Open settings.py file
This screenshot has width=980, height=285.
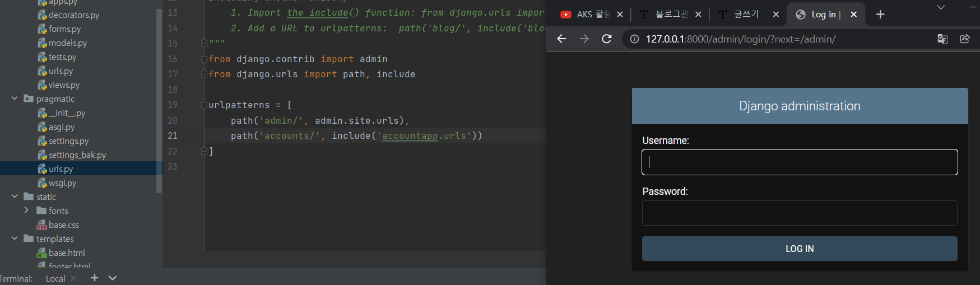coord(68,141)
